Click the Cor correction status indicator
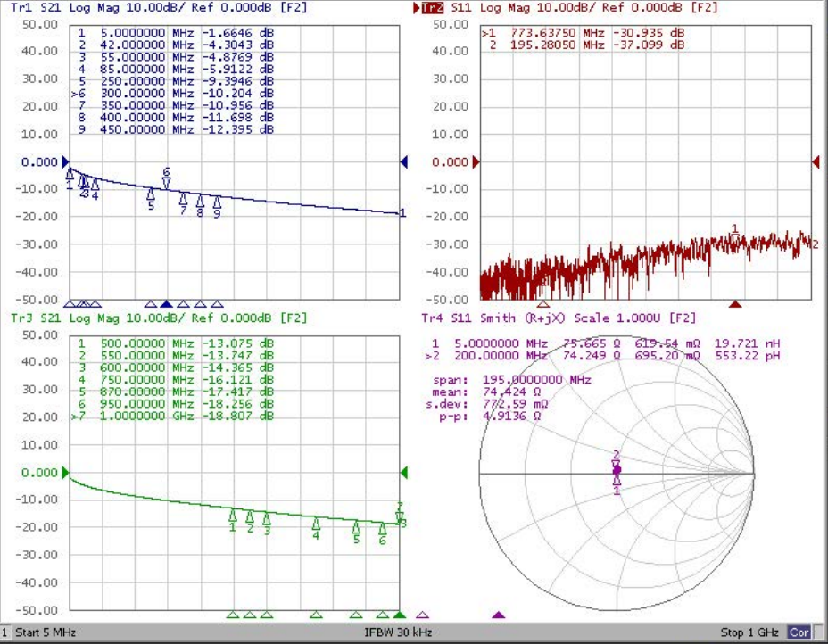This screenshot has width=828, height=644. 799,632
